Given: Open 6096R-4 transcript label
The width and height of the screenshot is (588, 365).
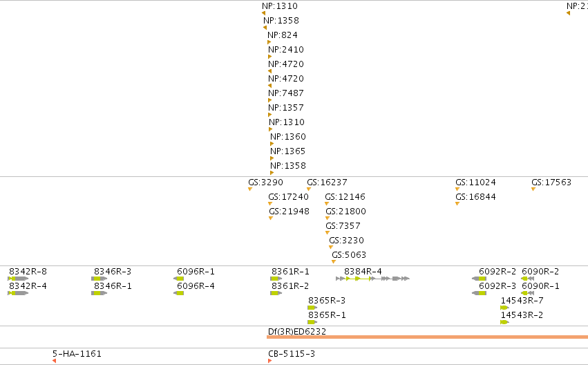Looking at the screenshot, I should 196,286.
